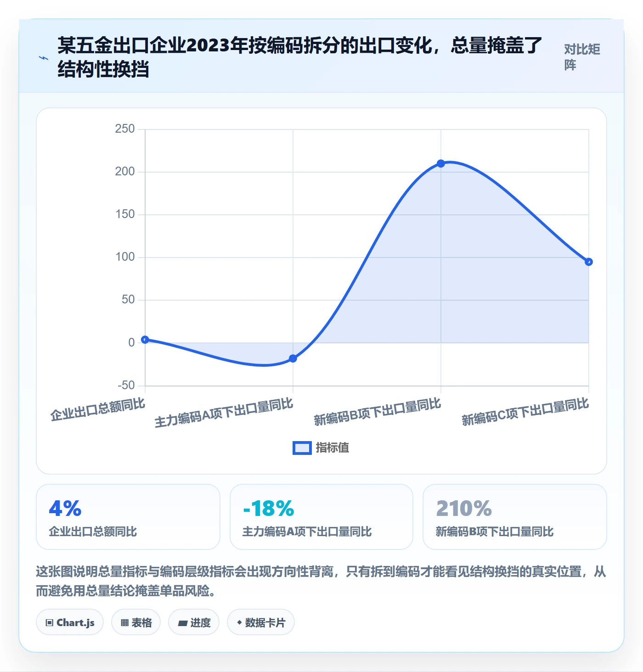The width and height of the screenshot is (643, 672).
Task: Click the y-axis value 200
Action: point(125,171)
